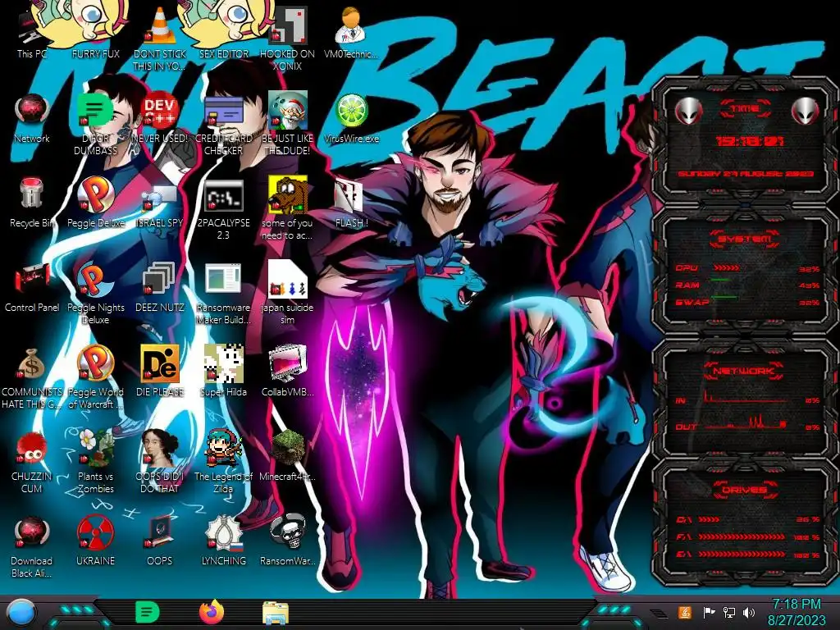The image size is (840, 630).
Task: Select the money bag COMMUNISTS HATE THIS icon
Action: click(32, 377)
